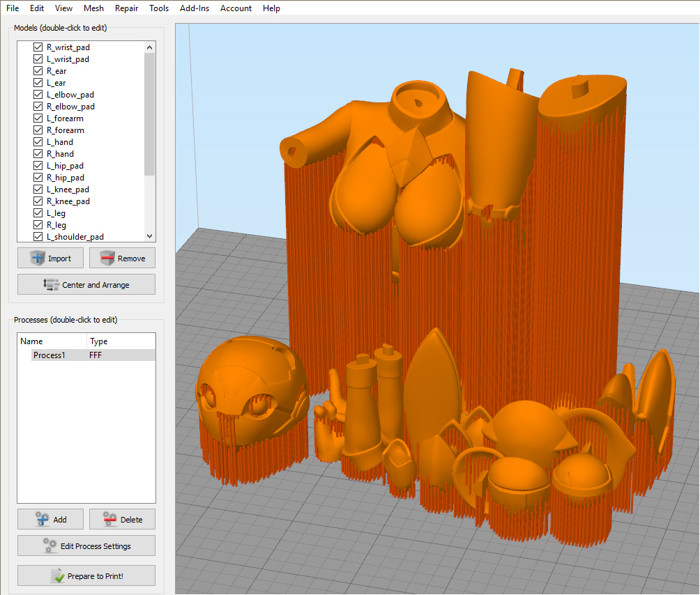Open the Add-Ins menu

(x=195, y=8)
